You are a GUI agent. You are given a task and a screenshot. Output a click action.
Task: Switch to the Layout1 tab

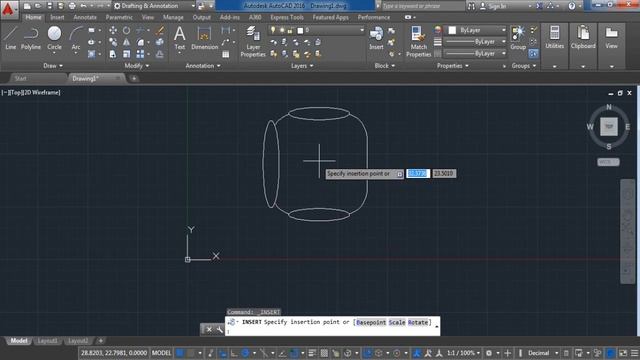[47, 341]
